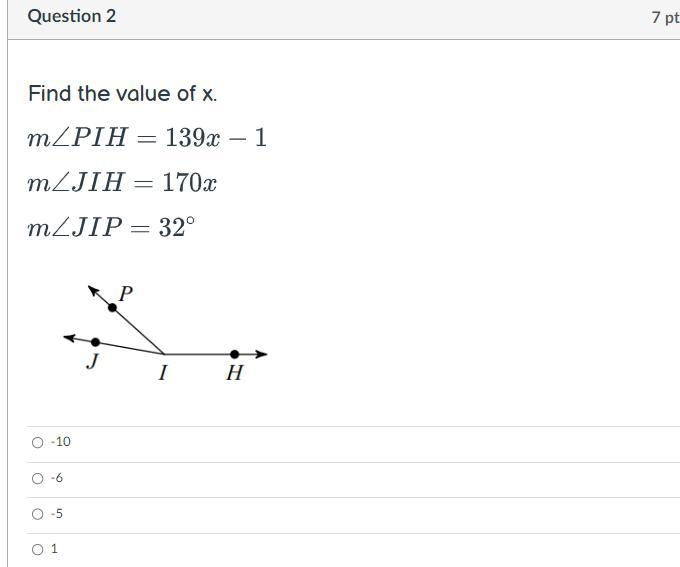Choose the -6 answer radio button
The height and width of the screenshot is (567, 680).
click(x=38, y=478)
